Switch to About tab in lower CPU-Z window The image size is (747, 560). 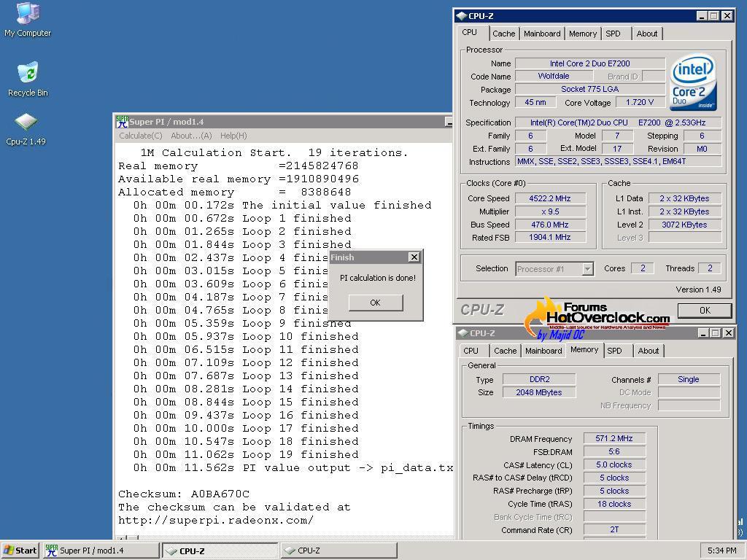[x=649, y=351]
